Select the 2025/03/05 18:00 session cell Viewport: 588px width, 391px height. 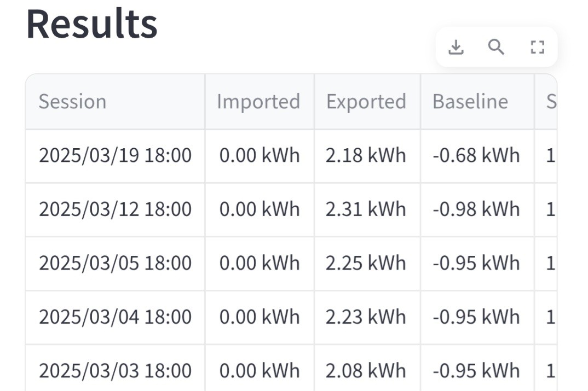115,264
